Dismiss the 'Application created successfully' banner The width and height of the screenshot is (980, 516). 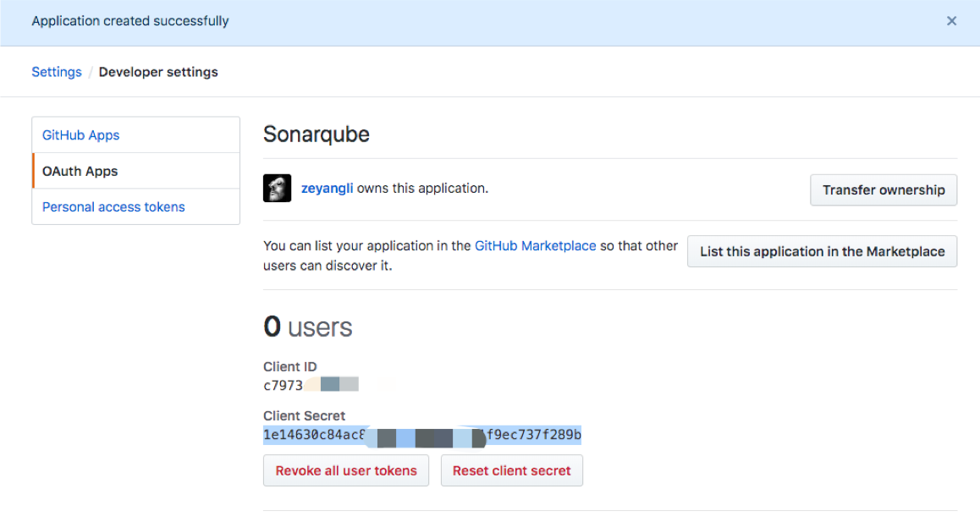(951, 20)
